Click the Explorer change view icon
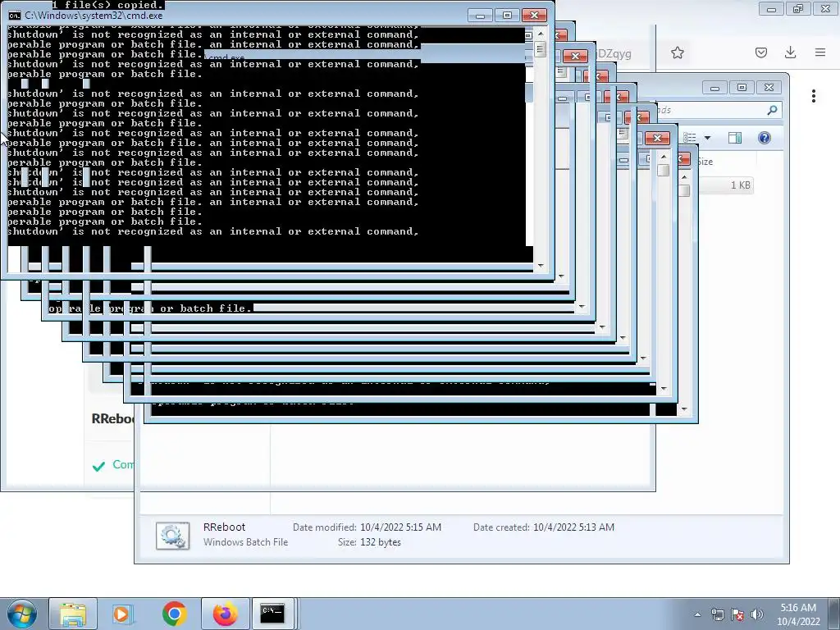The width and height of the screenshot is (840, 630). pyautogui.click(x=690, y=138)
